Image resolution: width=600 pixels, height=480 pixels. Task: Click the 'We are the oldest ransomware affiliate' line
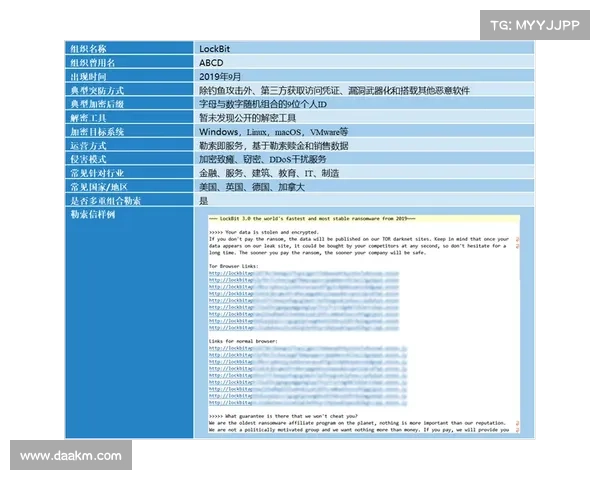pyautogui.click(x=357, y=423)
